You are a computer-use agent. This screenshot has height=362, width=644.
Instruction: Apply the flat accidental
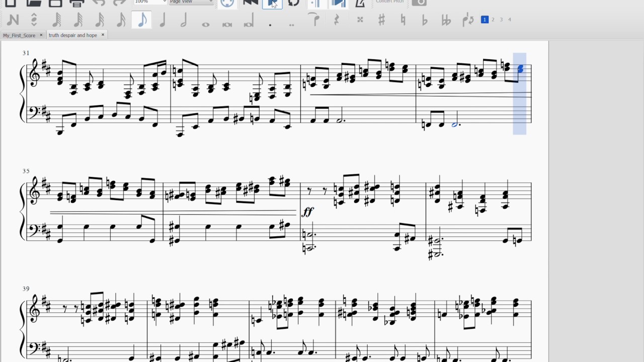click(x=425, y=21)
